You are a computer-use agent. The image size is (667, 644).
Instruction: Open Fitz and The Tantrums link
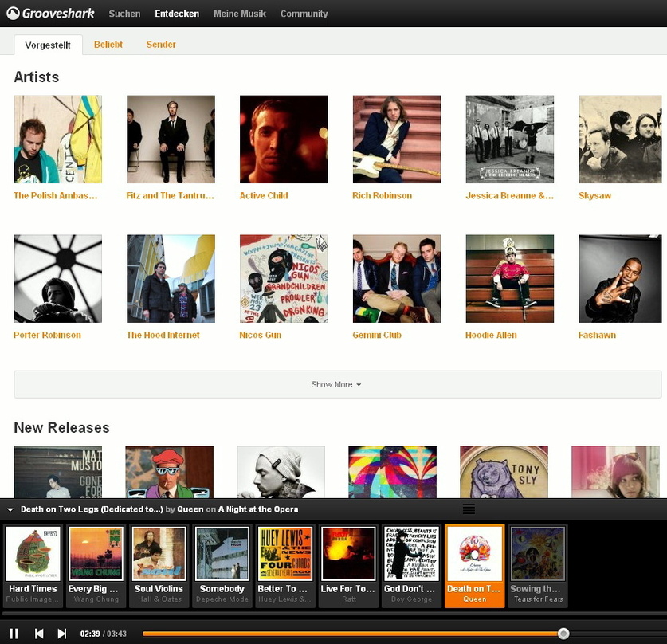point(171,195)
